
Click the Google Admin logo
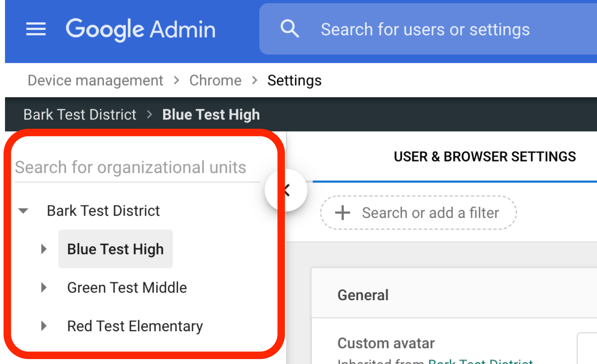tap(140, 29)
